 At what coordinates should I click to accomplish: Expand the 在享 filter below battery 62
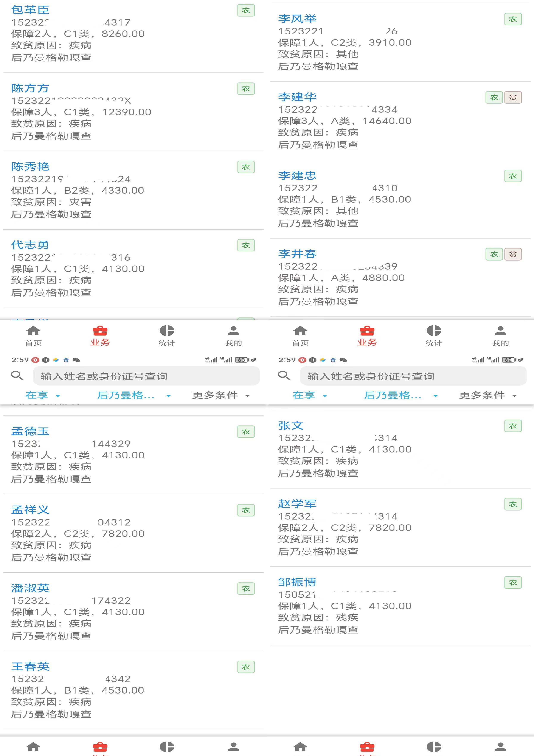pyautogui.click(x=310, y=395)
